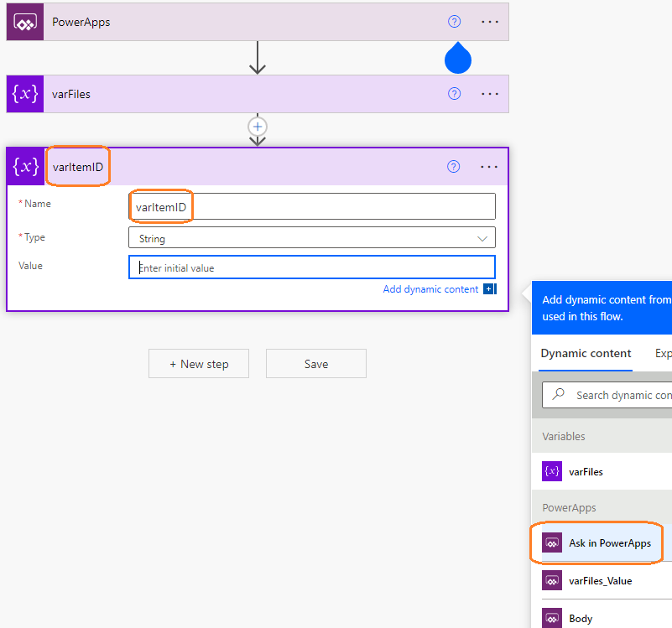This screenshot has height=628, width=672.
Task: Open the PowerApps step ellipsis menu
Action: [x=489, y=22]
